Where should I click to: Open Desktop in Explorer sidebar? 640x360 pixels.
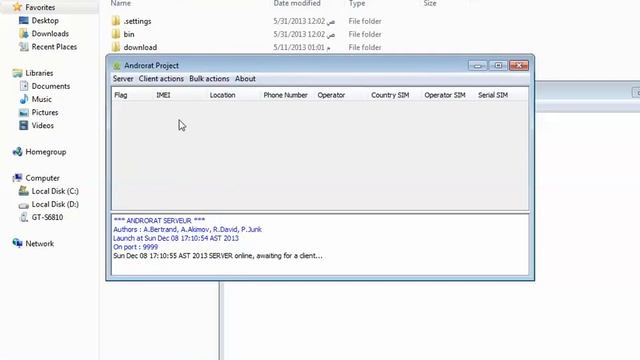(x=45, y=20)
